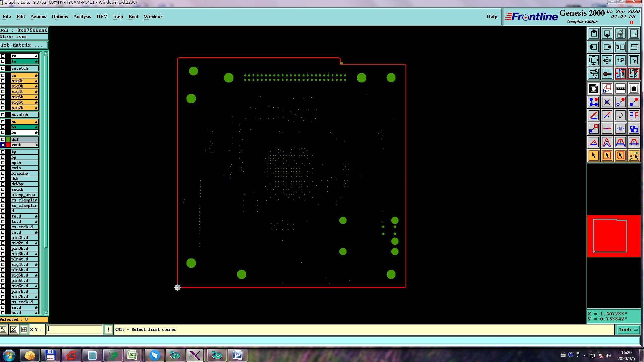Image resolution: width=644 pixels, height=362 pixels.
Task: Click the wrench and palette settings icon
Action: (593, 74)
